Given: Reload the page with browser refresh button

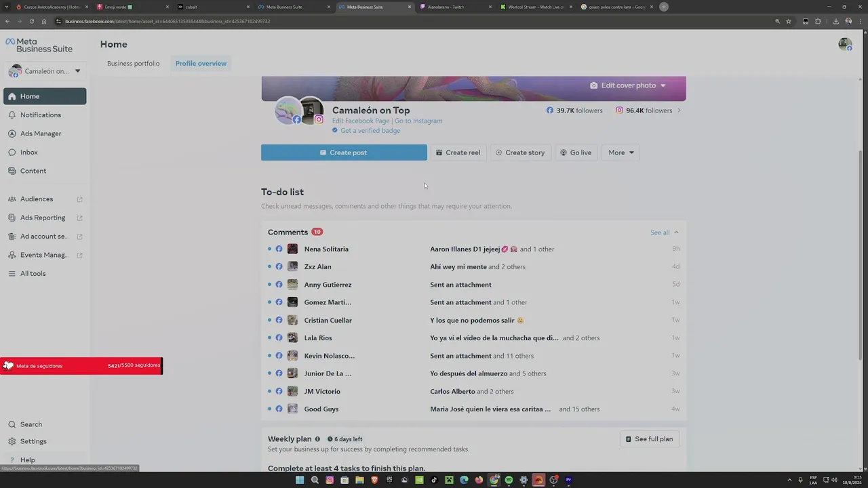Looking at the screenshot, I should pos(31,21).
